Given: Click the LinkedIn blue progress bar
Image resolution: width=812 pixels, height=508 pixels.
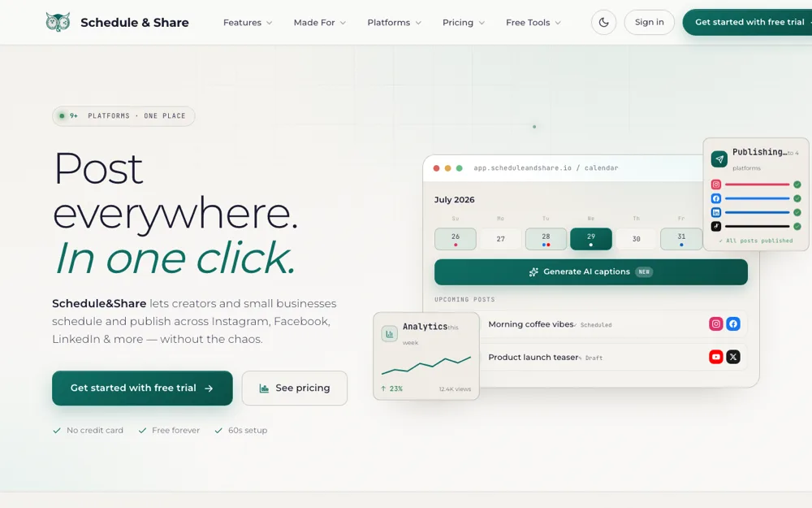Looking at the screenshot, I should 757,212.
